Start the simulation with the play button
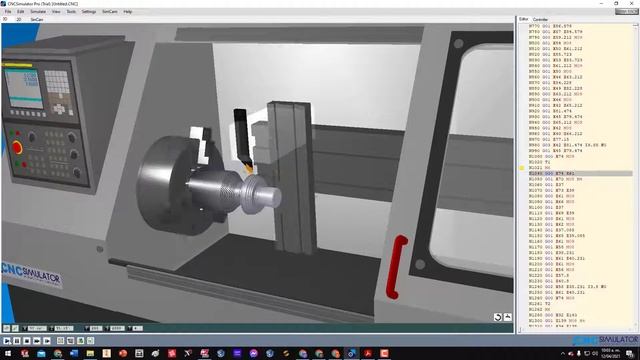 tap(7, 340)
